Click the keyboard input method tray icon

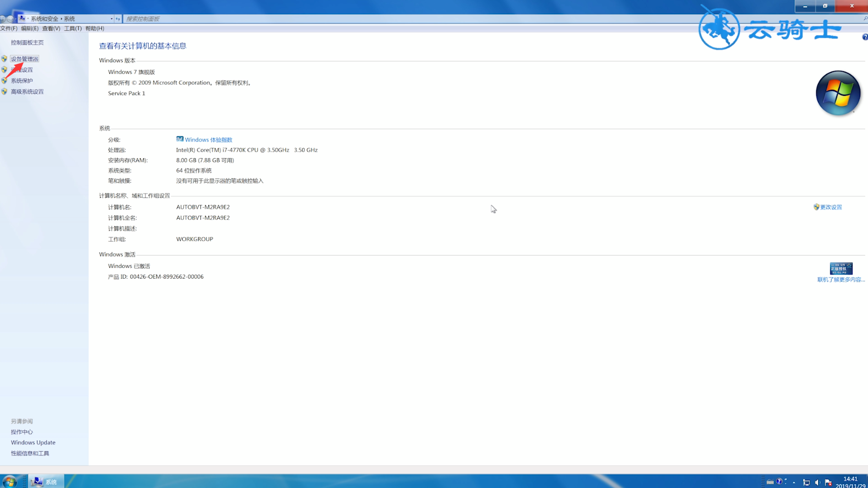(x=770, y=482)
